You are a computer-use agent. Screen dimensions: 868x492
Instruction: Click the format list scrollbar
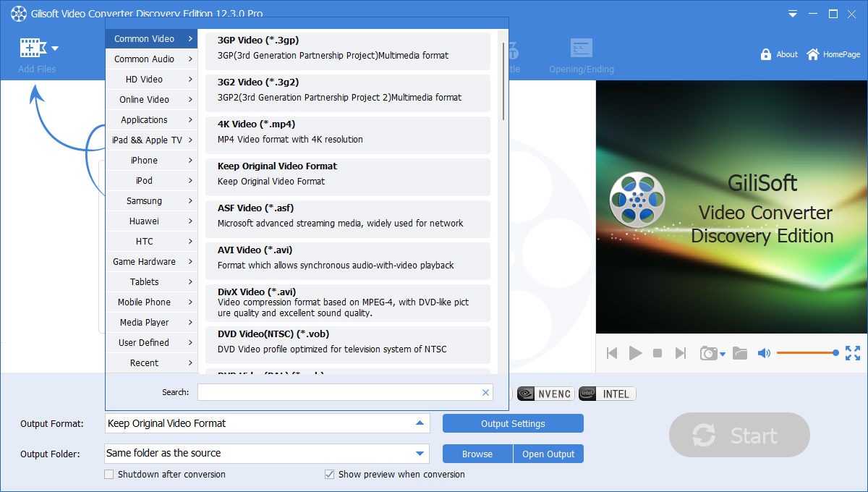coord(503,81)
